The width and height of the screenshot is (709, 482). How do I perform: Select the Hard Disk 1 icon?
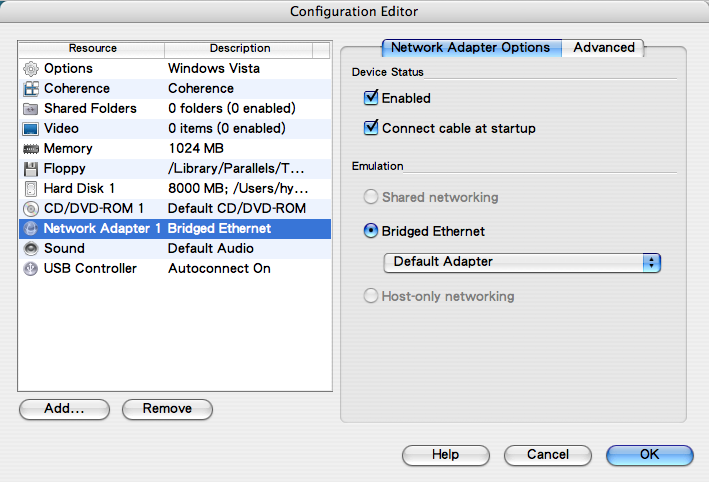point(31,189)
